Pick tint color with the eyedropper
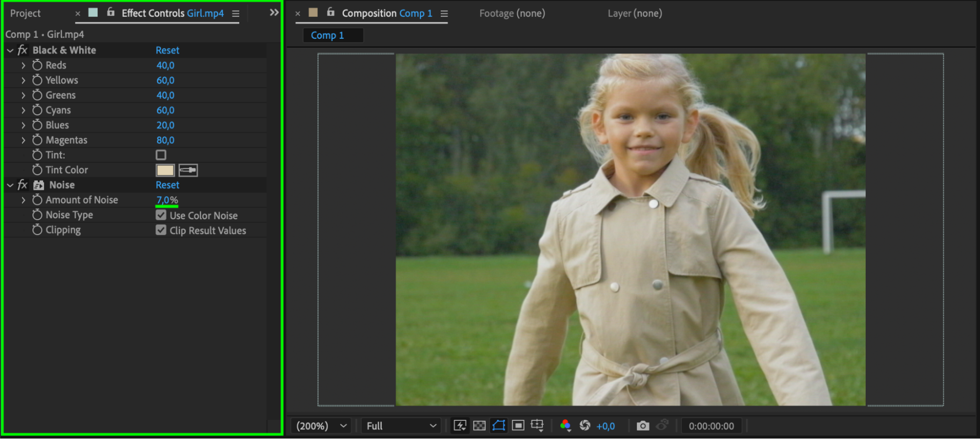 [188, 170]
